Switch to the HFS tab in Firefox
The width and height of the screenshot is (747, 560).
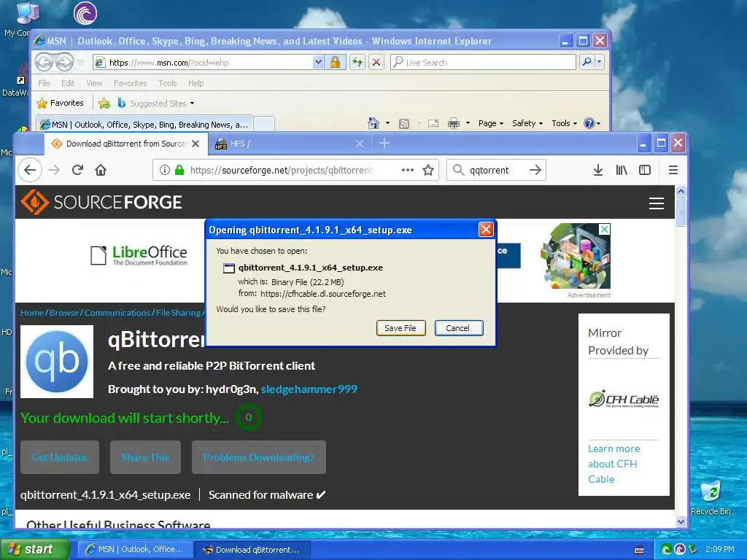[289, 144]
